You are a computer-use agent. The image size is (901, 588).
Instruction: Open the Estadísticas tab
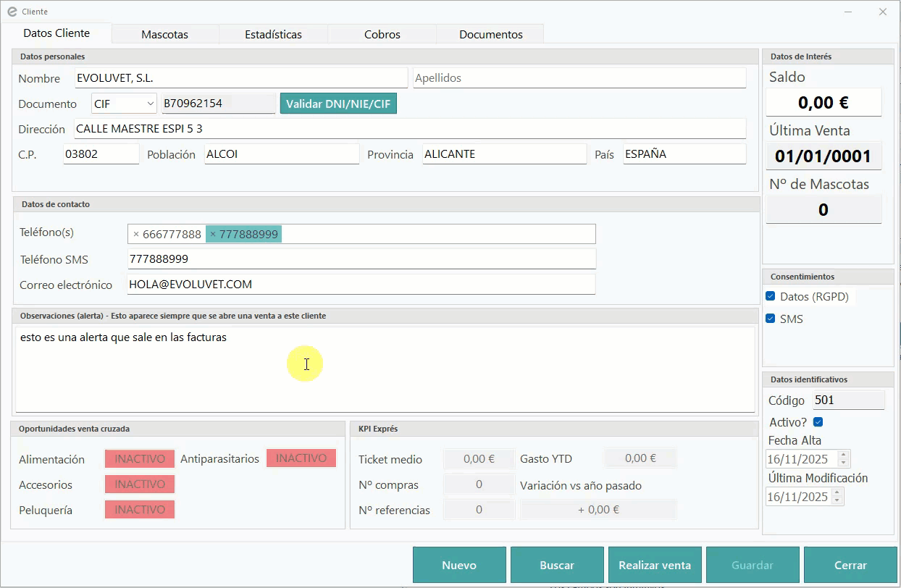273,34
